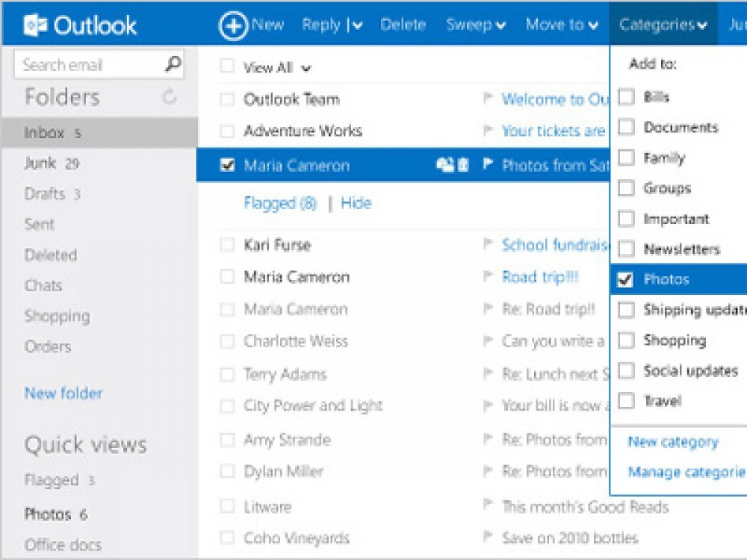This screenshot has width=747, height=560.
Task: Click the Flagged (8) link
Action: (280, 203)
